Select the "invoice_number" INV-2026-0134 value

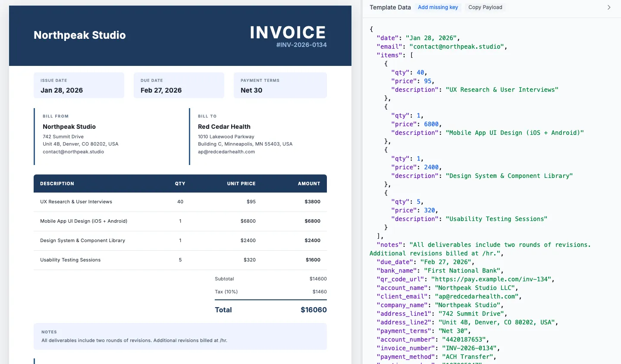click(469, 348)
